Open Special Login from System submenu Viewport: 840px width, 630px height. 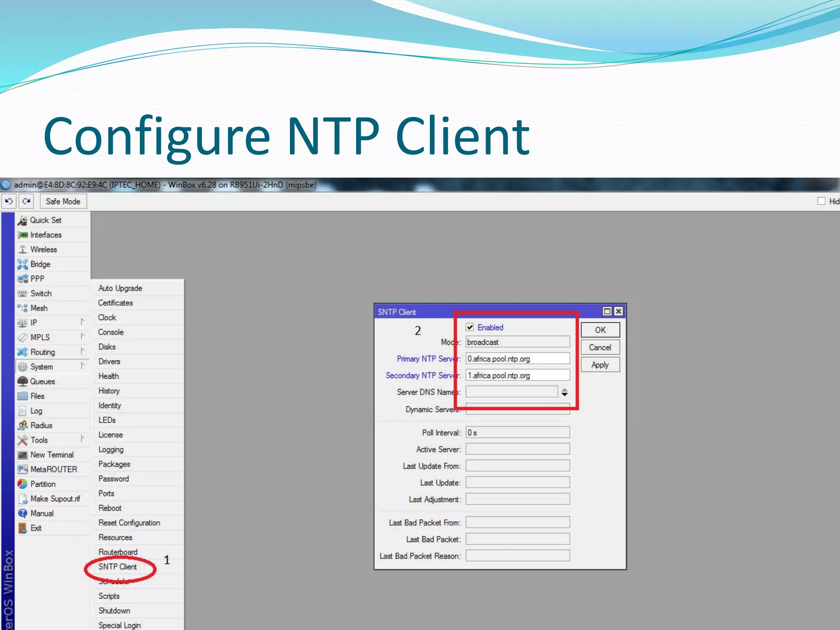119,625
